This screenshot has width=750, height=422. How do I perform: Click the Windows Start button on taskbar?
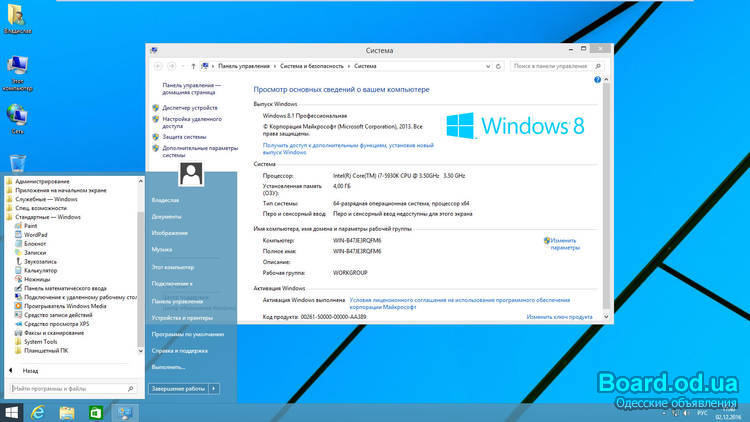click(11, 412)
